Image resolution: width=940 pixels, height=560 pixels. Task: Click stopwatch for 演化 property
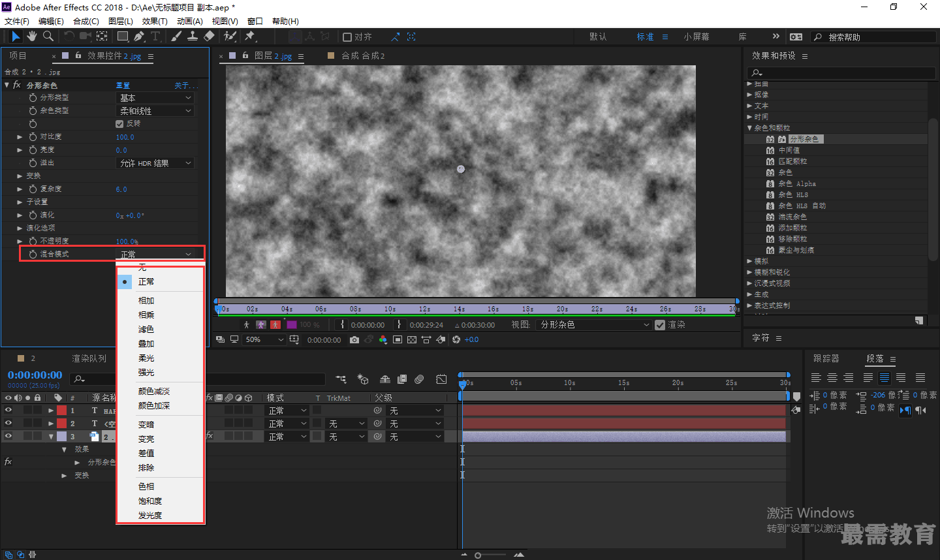[x=33, y=215]
